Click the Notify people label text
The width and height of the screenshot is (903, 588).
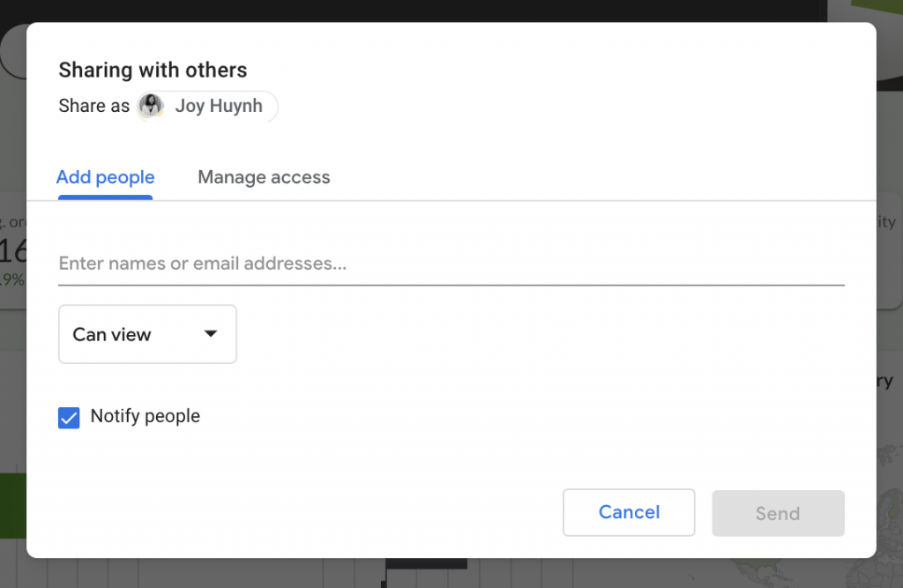146,416
